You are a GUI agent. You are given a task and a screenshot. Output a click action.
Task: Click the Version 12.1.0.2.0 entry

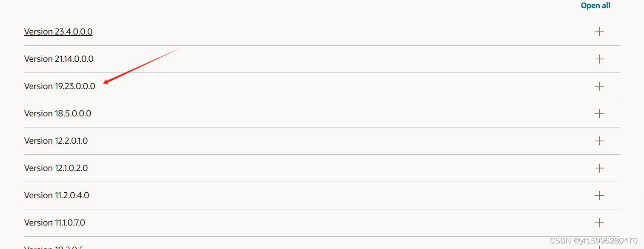(56, 168)
